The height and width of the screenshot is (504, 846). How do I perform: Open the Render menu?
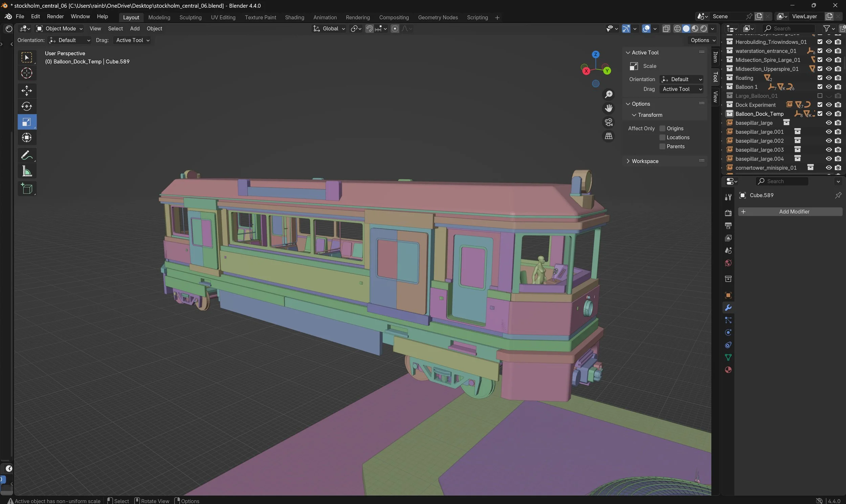[55, 16]
